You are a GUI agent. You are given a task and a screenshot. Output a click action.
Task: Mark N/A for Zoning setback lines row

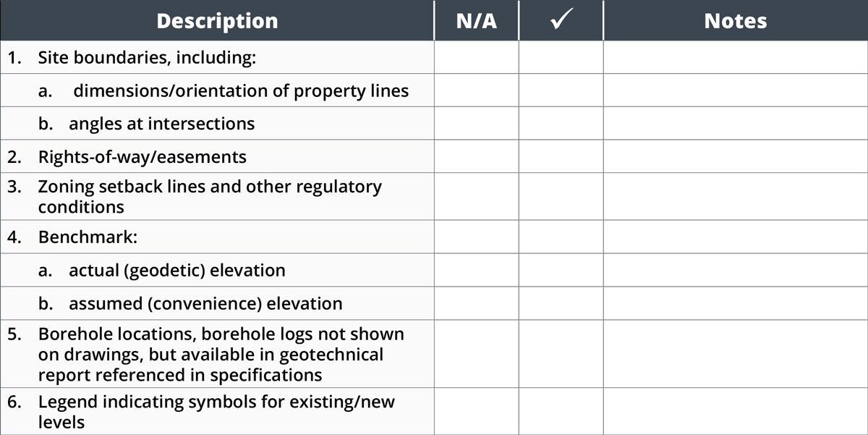pos(477,197)
